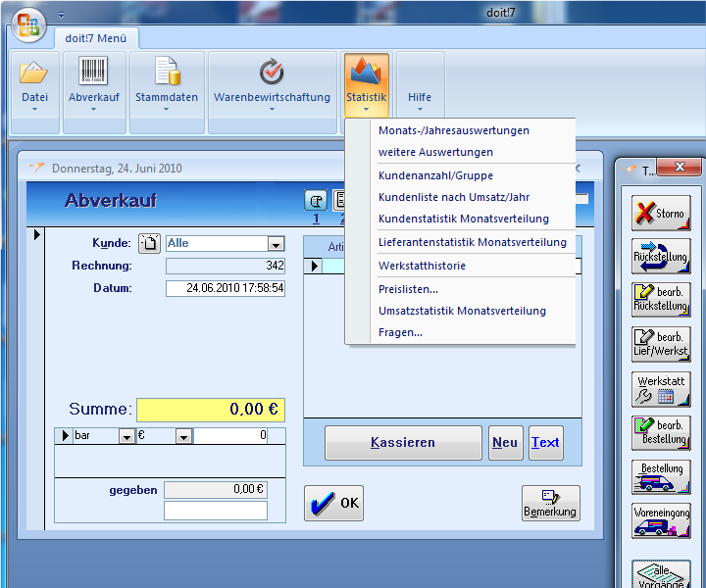Open the Warenbewirtschaftung checkmark icon menu
This screenshot has height=588, width=706.
(x=272, y=85)
